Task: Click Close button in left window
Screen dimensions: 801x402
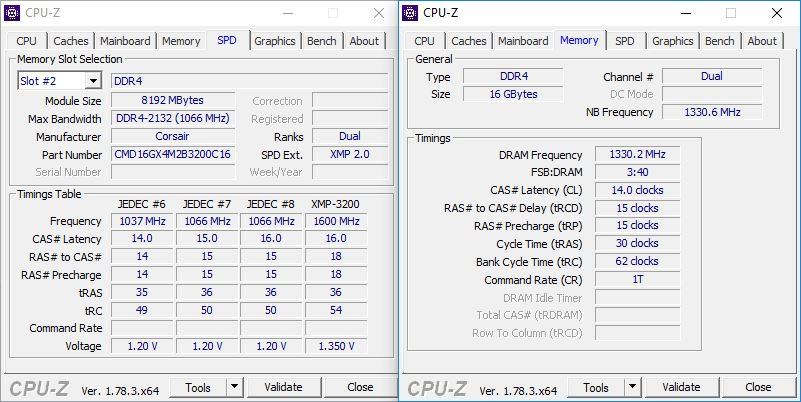Action: click(x=360, y=387)
